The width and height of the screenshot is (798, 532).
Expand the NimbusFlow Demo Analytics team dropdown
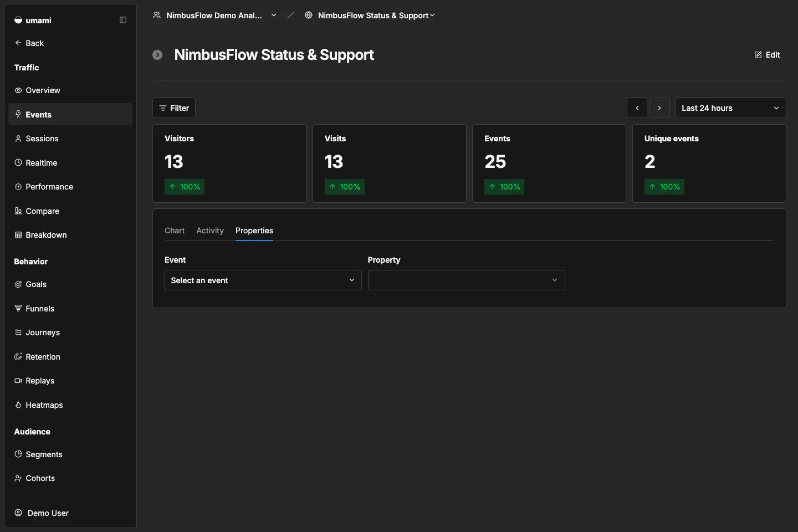click(214, 15)
